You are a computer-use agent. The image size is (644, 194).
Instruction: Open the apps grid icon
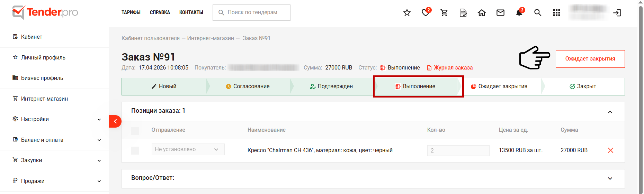(x=556, y=13)
